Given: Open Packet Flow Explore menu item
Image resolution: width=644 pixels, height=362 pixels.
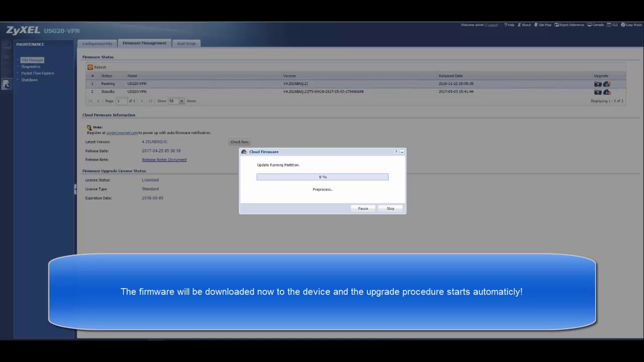Looking at the screenshot, I should 37,73.
